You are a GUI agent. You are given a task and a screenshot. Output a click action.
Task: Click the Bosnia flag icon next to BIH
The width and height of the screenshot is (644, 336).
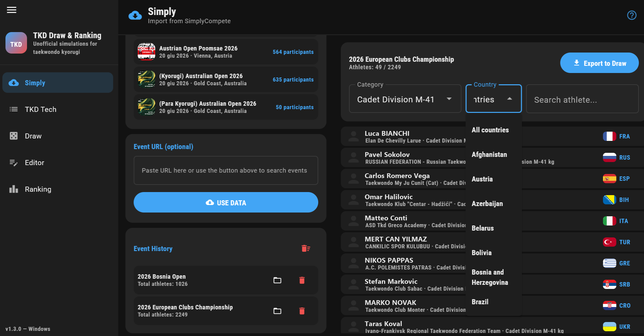pos(610,200)
